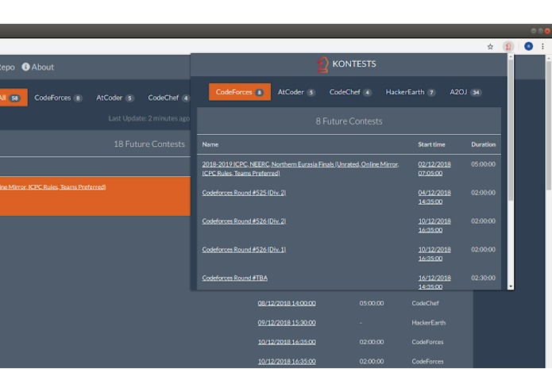Click the popup vertical scrollbar thumb

[511, 130]
